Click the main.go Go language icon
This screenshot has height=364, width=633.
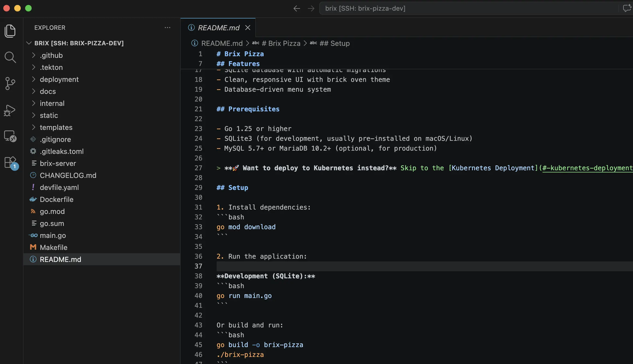[x=33, y=235]
